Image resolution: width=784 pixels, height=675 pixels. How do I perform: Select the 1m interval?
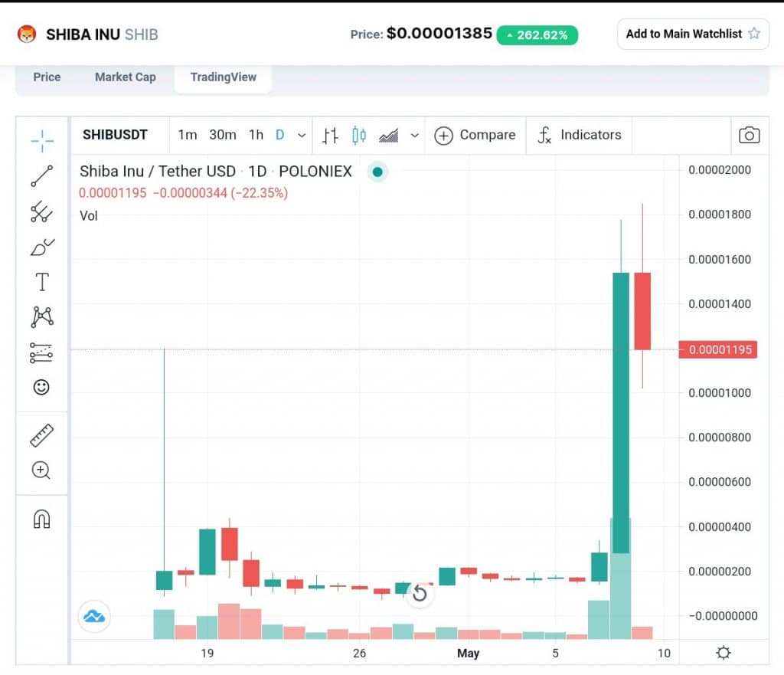(188, 135)
